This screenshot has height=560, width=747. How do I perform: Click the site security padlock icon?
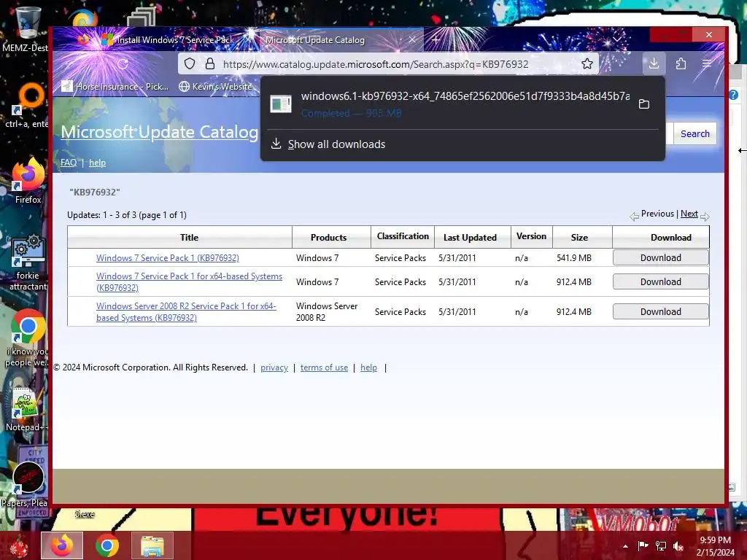pyautogui.click(x=209, y=63)
